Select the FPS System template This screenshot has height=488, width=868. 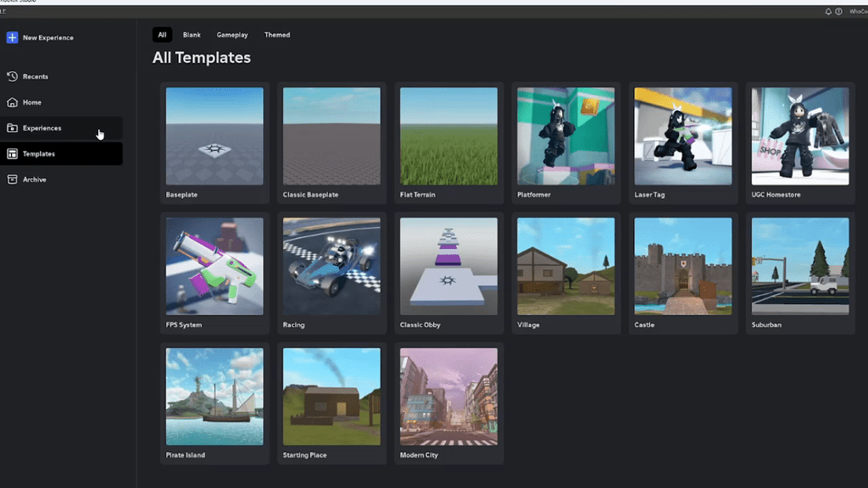pyautogui.click(x=214, y=267)
